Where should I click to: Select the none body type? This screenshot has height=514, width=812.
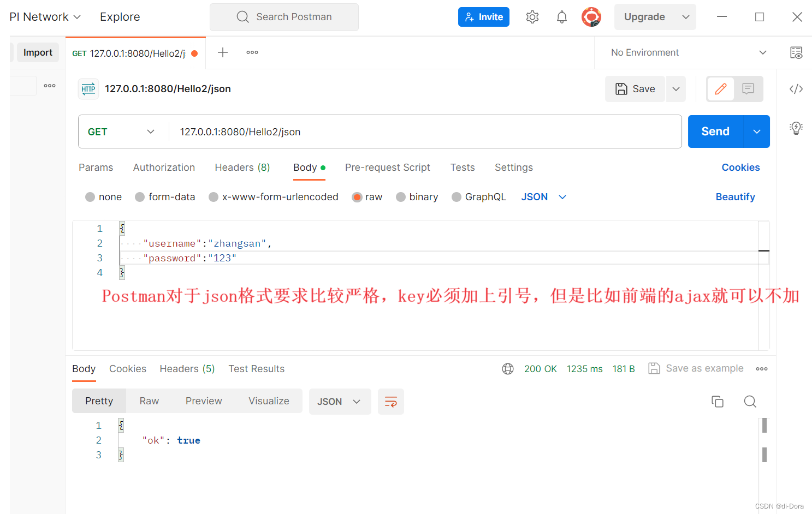coord(90,197)
